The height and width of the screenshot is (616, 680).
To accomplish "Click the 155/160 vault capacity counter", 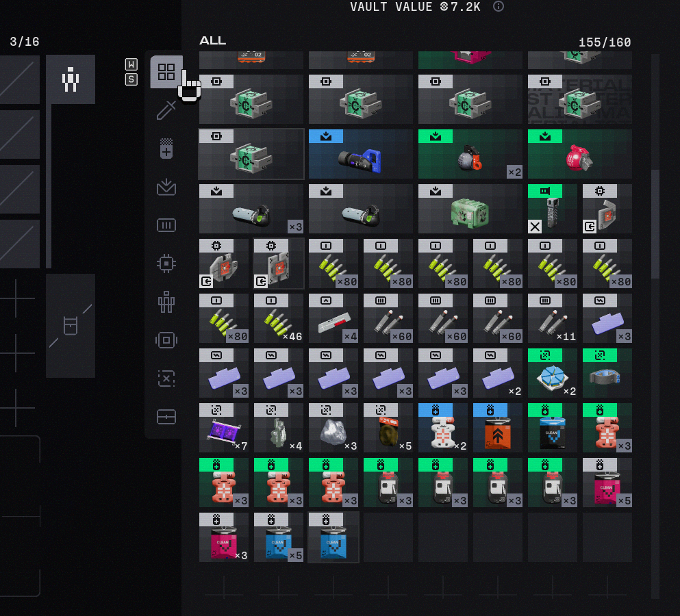I will pyautogui.click(x=605, y=42).
